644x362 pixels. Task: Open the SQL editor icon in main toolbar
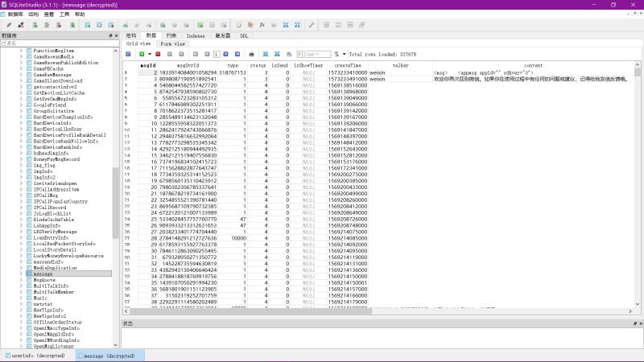tap(238, 25)
